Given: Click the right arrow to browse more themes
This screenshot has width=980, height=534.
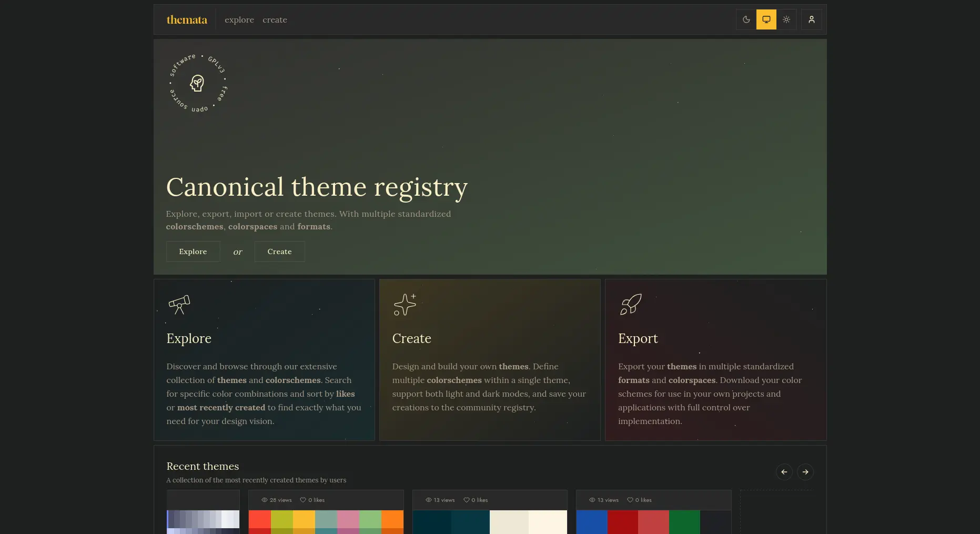Looking at the screenshot, I should (805, 472).
